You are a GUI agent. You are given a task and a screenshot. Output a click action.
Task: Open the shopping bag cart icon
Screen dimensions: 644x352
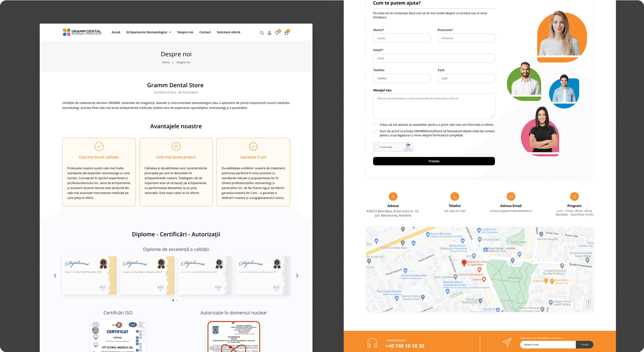pos(286,33)
